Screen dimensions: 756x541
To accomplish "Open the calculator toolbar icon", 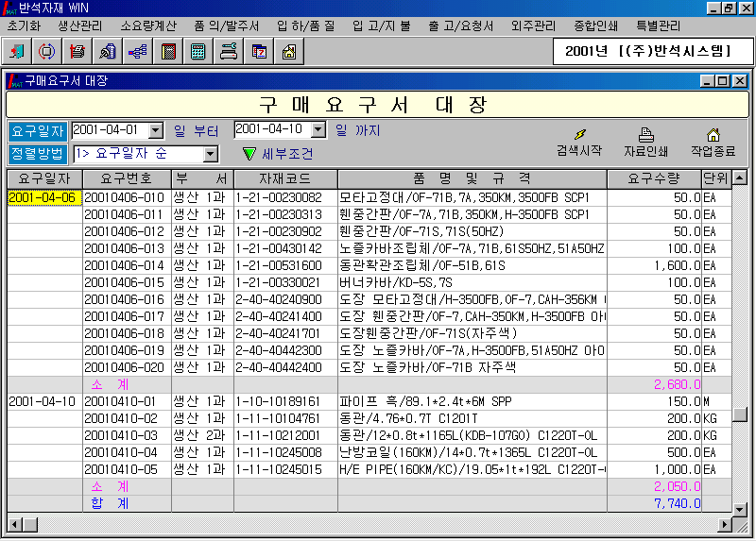I will pyautogui.click(x=198, y=51).
